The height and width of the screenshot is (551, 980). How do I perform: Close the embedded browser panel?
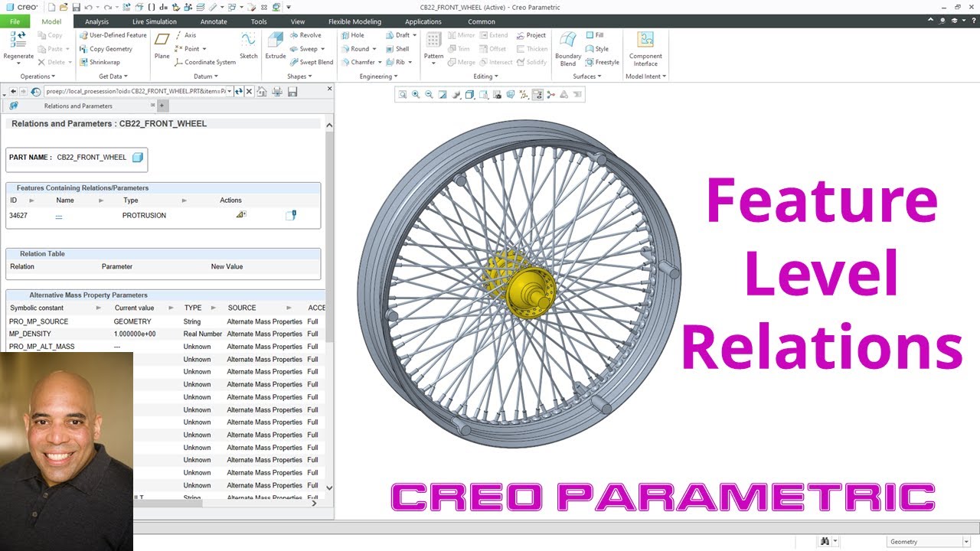pos(330,89)
